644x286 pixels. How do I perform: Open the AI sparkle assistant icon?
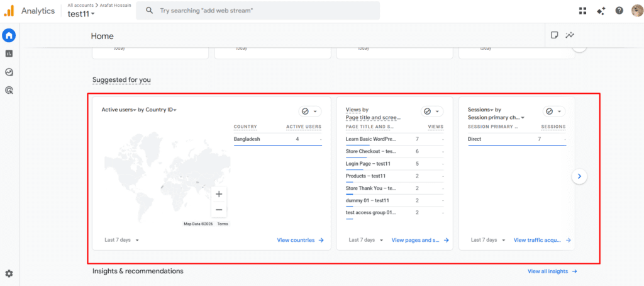click(601, 11)
